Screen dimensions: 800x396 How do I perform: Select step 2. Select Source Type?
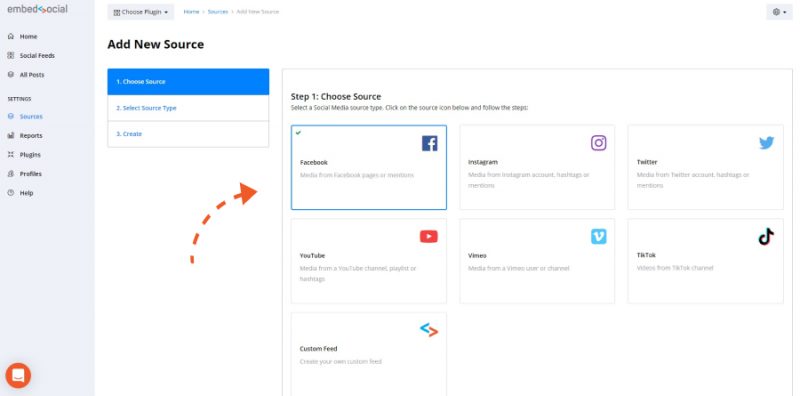point(188,108)
